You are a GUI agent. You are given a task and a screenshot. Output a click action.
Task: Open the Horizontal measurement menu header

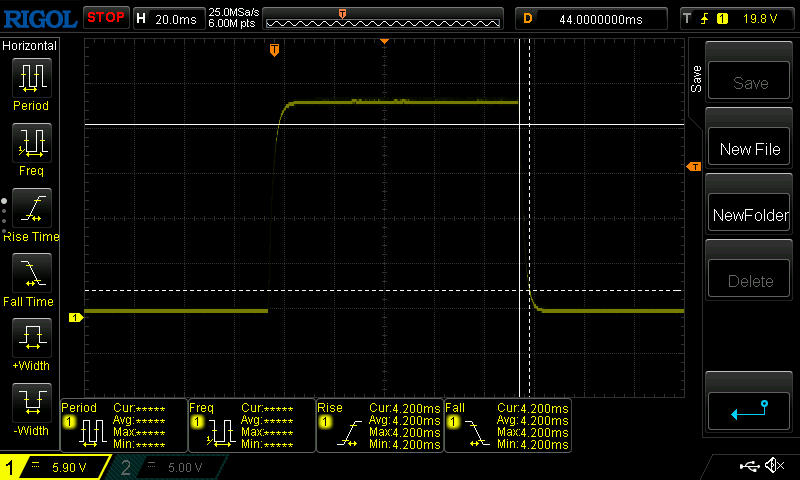pos(30,46)
